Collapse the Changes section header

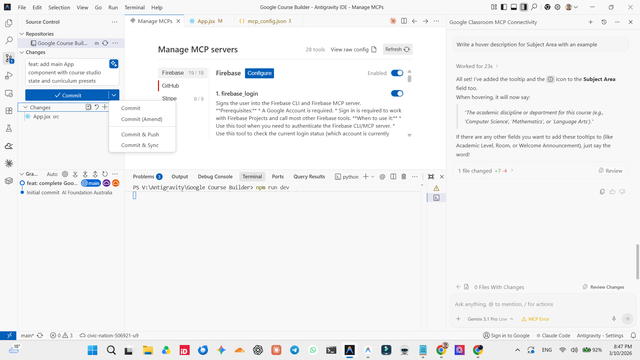click(22, 52)
